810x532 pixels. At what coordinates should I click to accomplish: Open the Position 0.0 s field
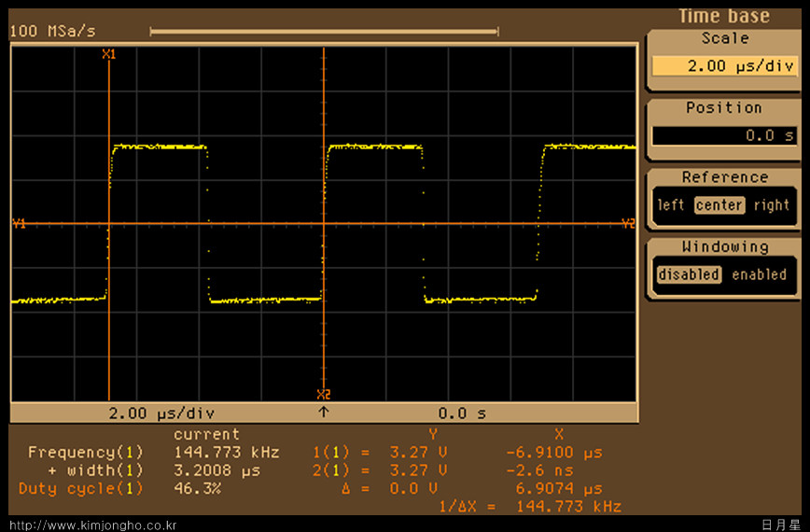tap(724, 135)
